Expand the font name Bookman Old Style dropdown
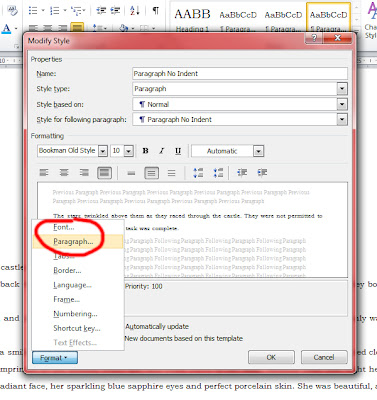The height and width of the screenshot is (400, 377). [103, 151]
